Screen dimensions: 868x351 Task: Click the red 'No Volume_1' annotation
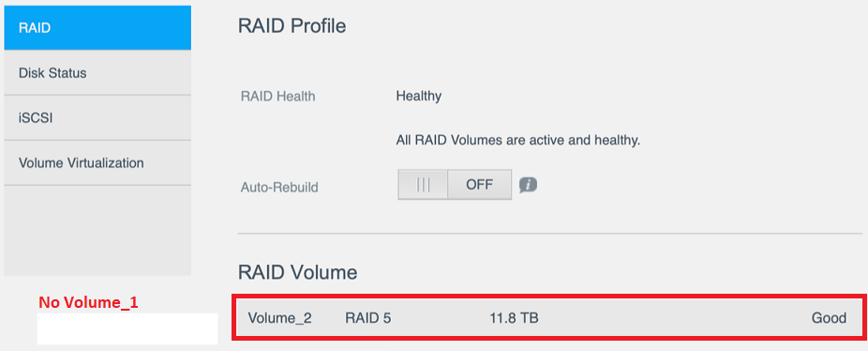(x=88, y=303)
